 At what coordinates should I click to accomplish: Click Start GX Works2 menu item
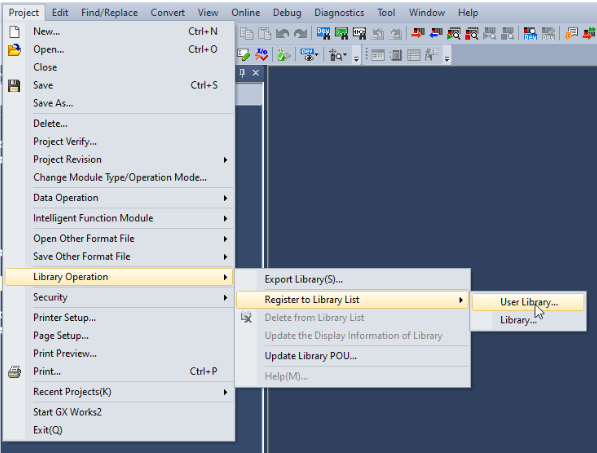120,412
